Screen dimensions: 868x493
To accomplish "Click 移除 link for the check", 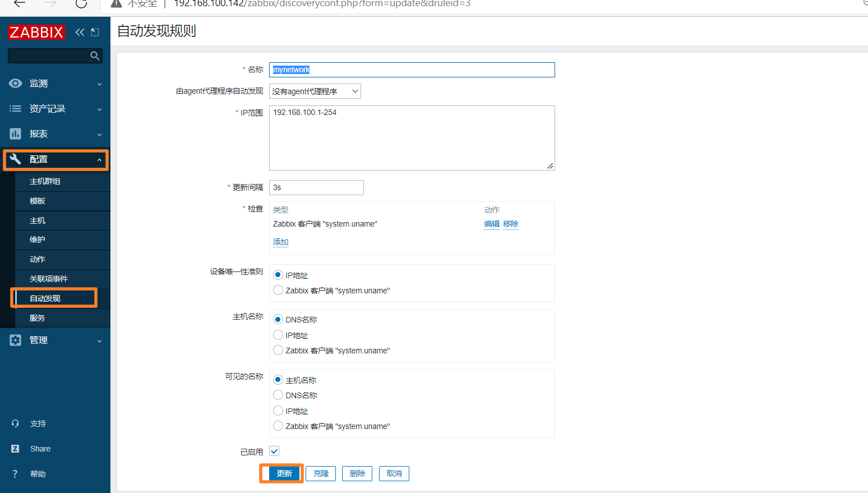I will [511, 224].
